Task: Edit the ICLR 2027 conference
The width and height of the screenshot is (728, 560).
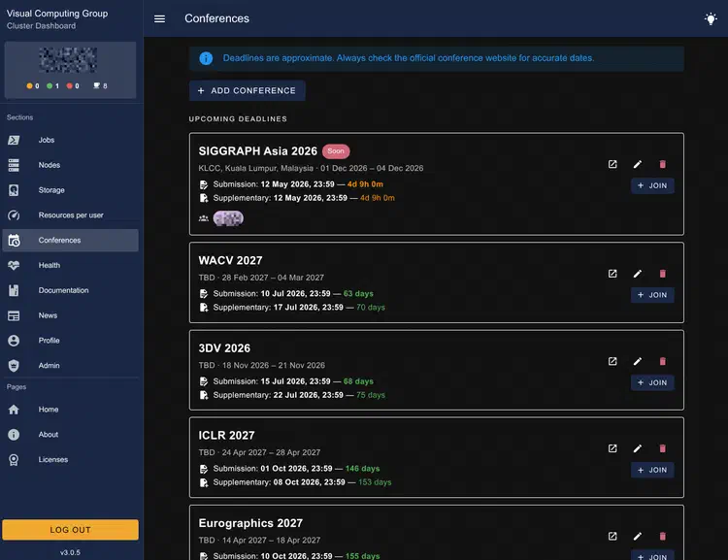Action: tap(638, 448)
